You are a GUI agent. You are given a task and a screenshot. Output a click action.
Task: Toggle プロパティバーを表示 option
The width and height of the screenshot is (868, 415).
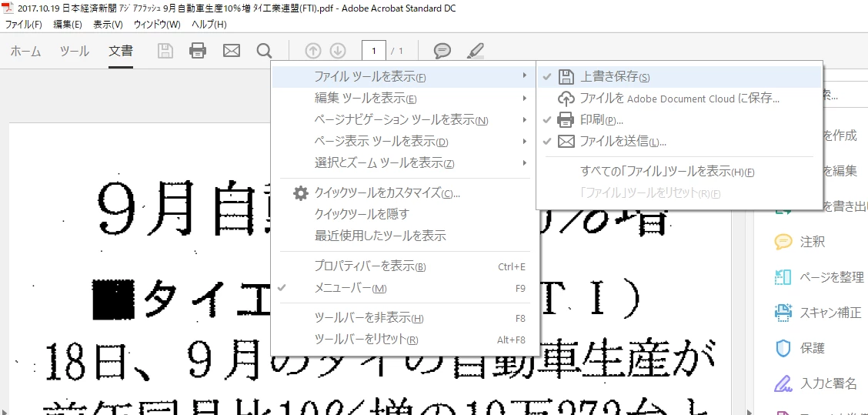tap(406, 266)
